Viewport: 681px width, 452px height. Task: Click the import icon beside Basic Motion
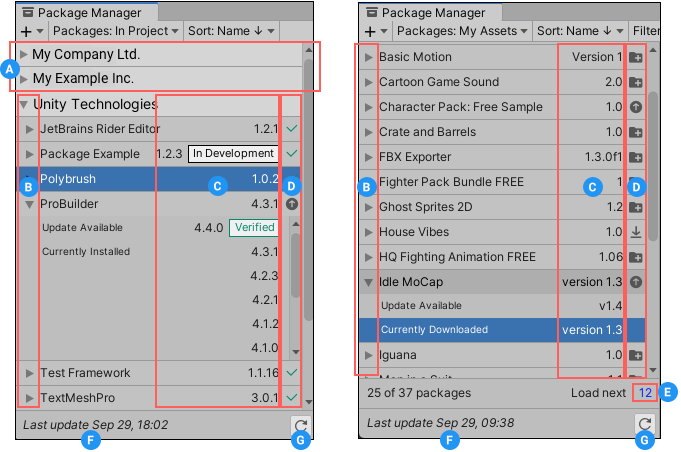click(x=636, y=57)
